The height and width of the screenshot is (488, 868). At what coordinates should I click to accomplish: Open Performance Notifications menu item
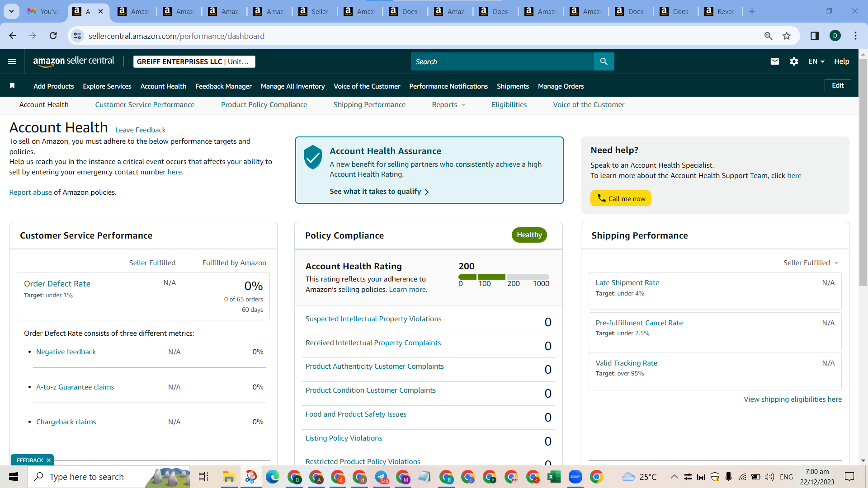tap(448, 86)
